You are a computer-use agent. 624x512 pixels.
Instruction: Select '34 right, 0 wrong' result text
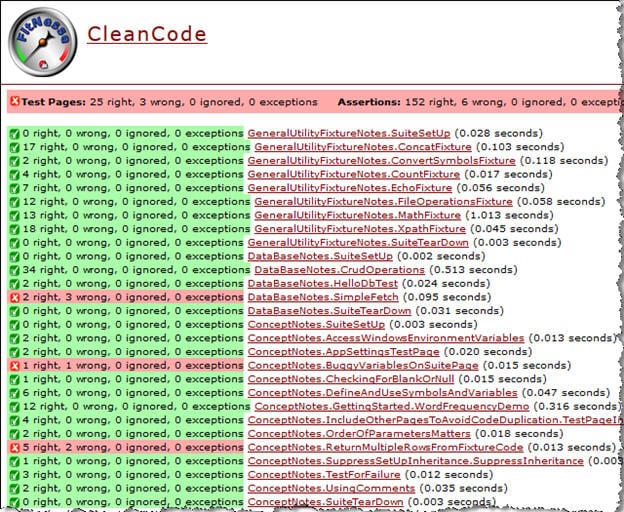coord(68,270)
